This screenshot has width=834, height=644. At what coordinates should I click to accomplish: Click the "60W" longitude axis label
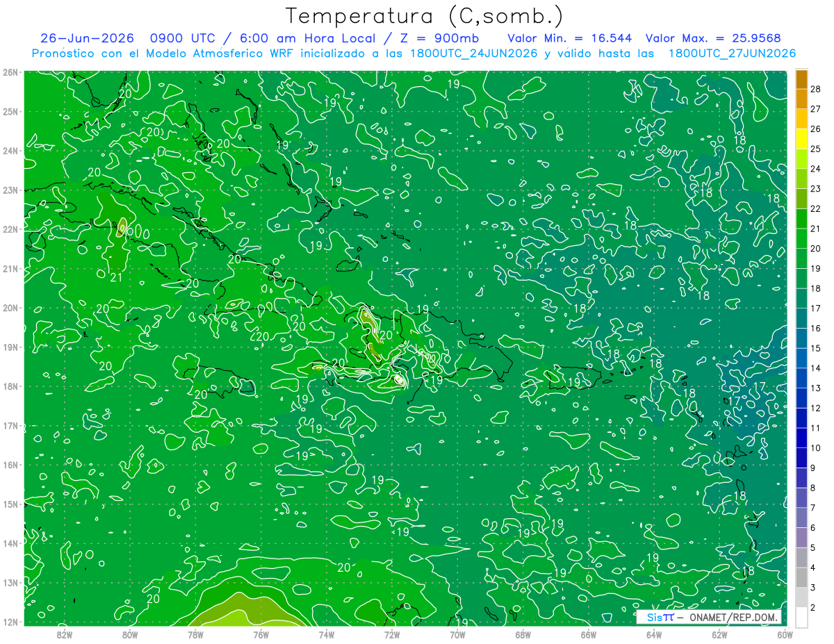click(x=785, y=634)
